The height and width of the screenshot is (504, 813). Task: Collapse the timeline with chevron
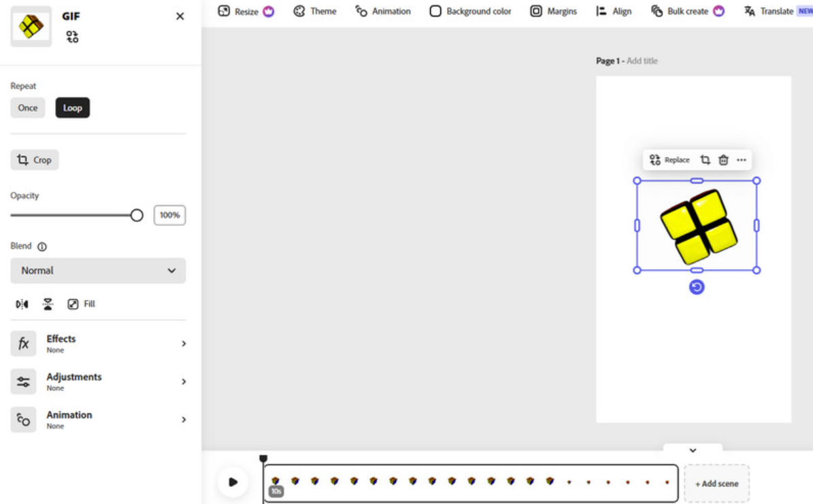693,450
